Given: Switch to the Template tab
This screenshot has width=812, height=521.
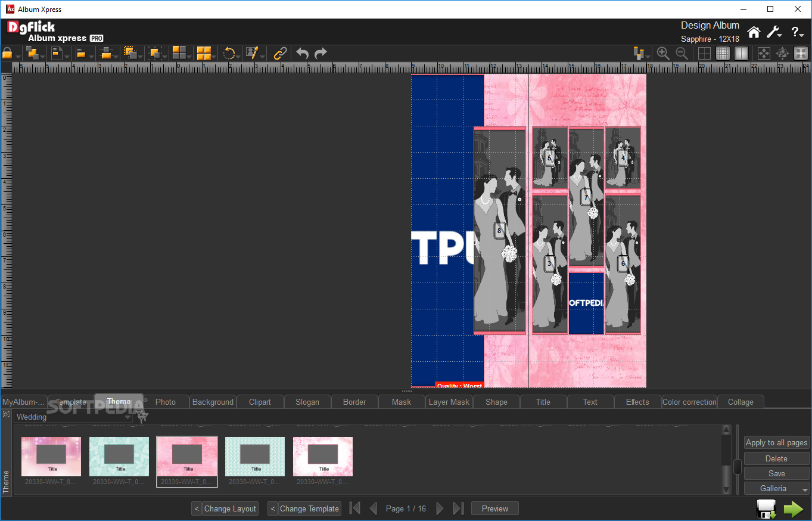Looking at the screenshot, I should (x=71, y=402).
